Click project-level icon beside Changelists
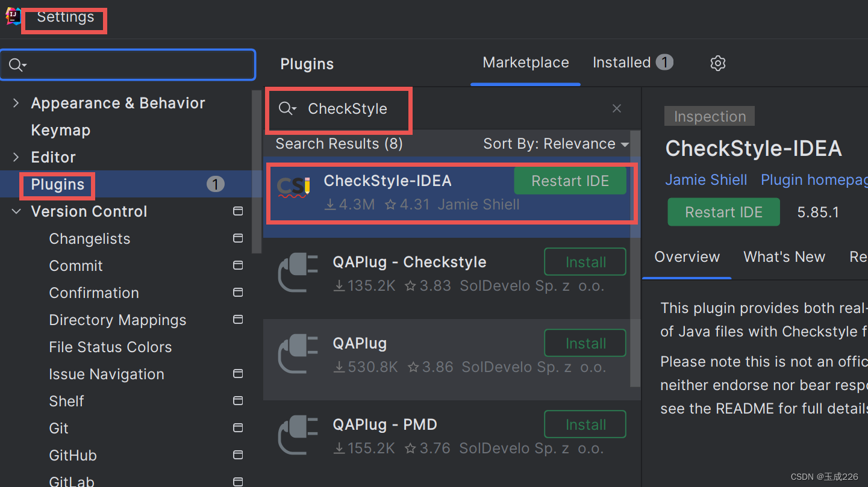The image size is (868, 487). click(238, 238)
